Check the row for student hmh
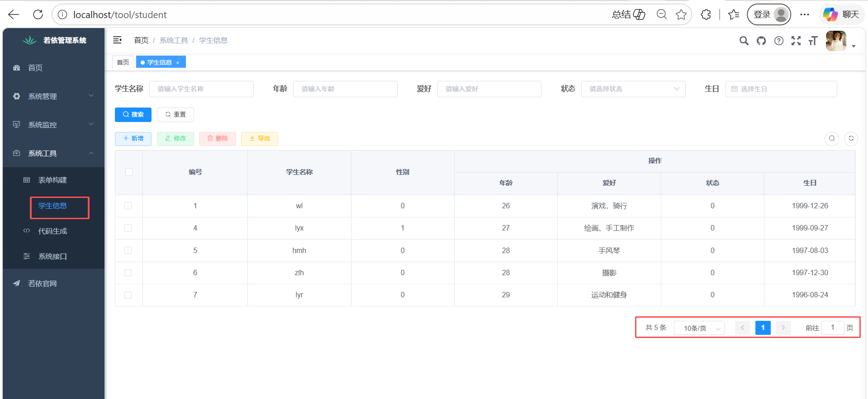This screenshot has width=868, height=399. (128, 250)
